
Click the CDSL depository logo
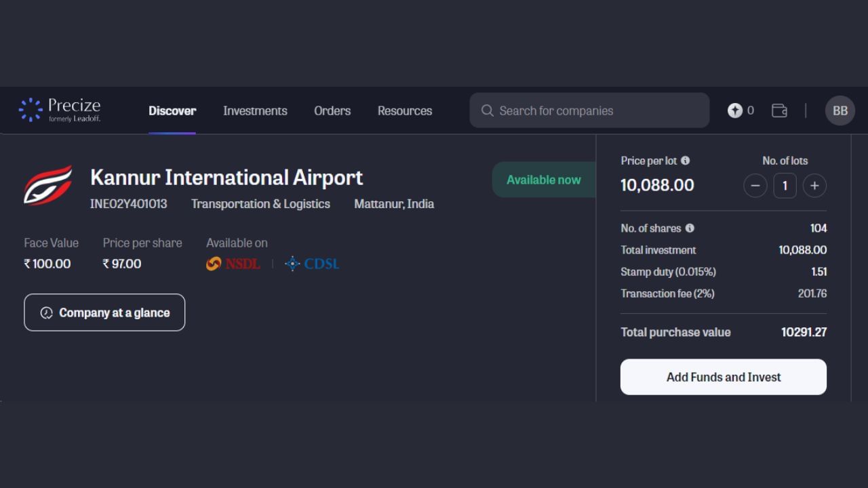(x=312, y=264)
